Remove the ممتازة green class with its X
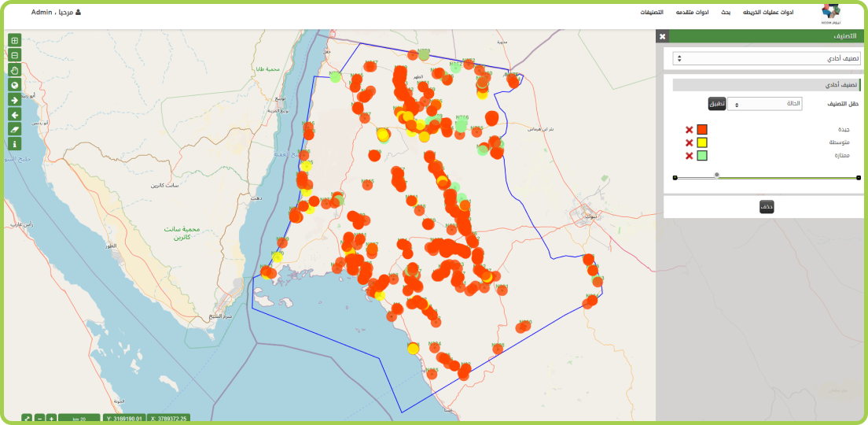 click(690, 156)
